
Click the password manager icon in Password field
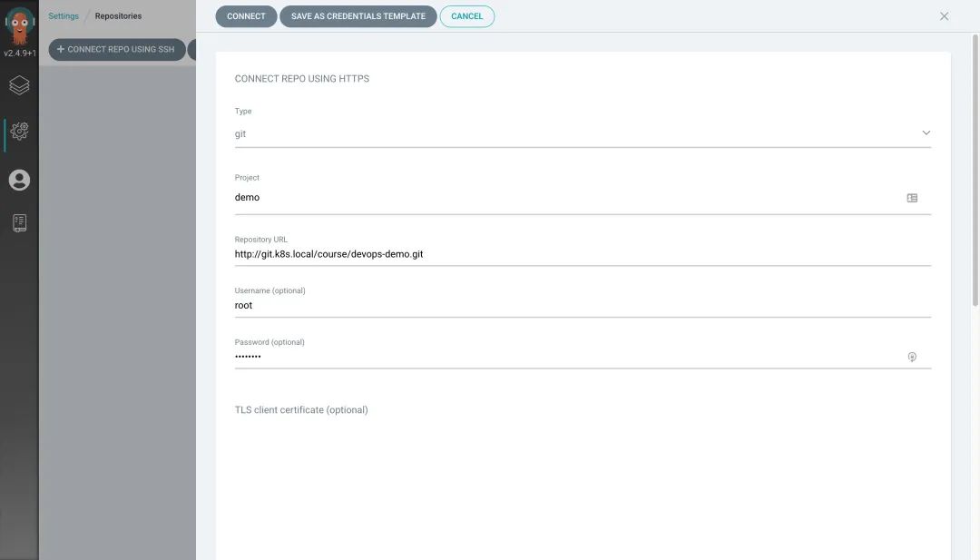point(912,357)
